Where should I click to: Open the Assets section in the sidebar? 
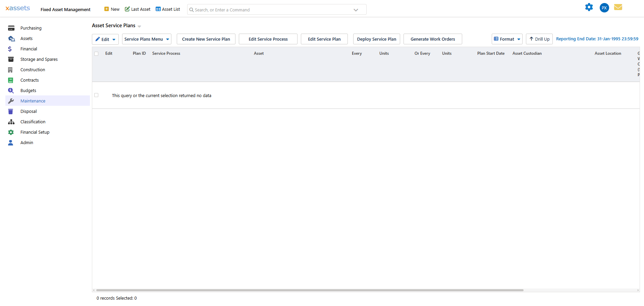(26, 38)
